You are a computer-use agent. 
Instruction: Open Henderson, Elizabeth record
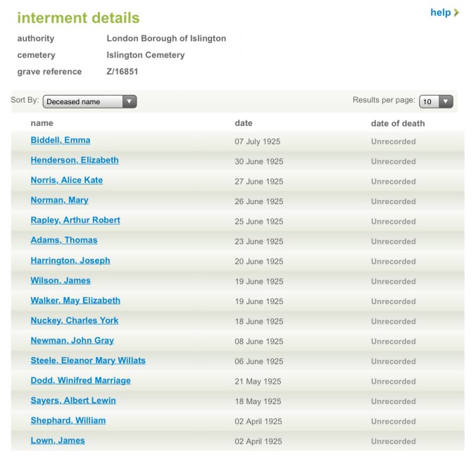(x=75, y=160)
